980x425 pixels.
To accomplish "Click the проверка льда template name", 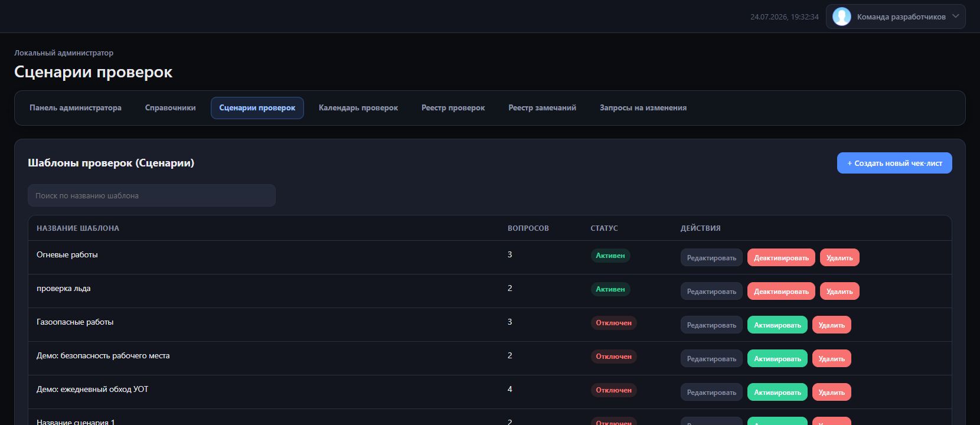I will tap(64, 289).
